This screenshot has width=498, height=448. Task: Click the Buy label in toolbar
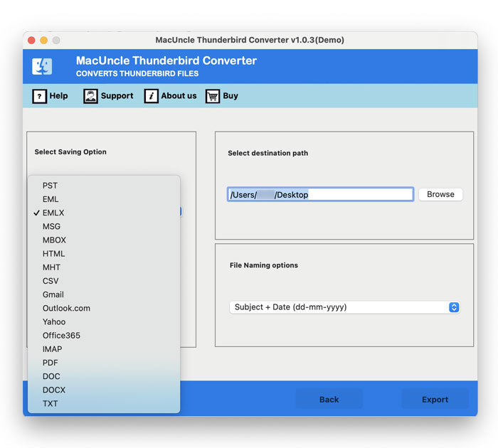pos(231,95)
